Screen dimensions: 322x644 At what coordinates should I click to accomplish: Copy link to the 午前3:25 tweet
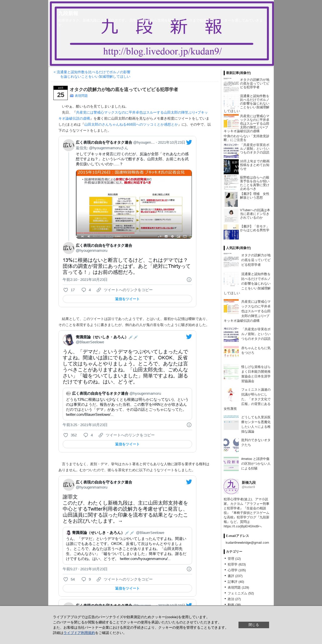point(127,435)
